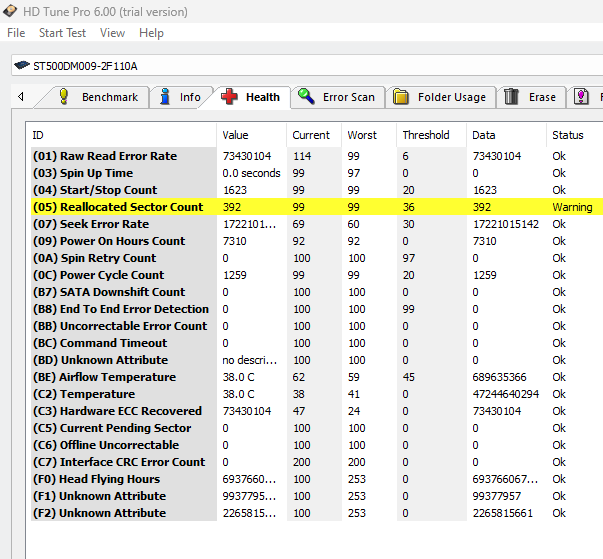Click the Current column header
Image resolution: width=603 pixels, height=559 pixels.
pos(314,135)
